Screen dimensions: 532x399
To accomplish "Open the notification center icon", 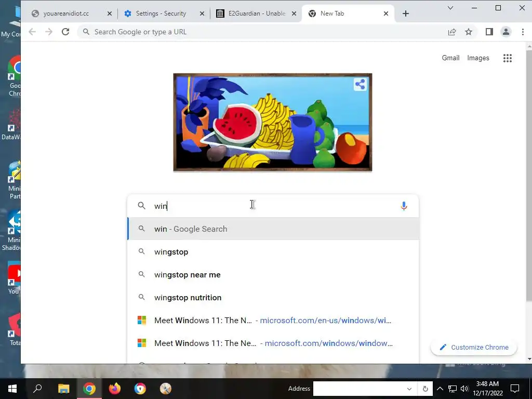I will tap(515, 389).
